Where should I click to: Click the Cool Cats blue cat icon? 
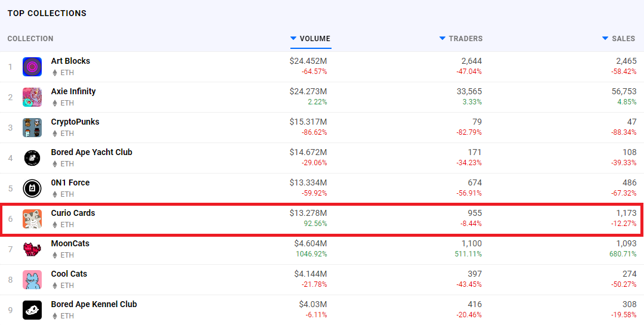32,280
